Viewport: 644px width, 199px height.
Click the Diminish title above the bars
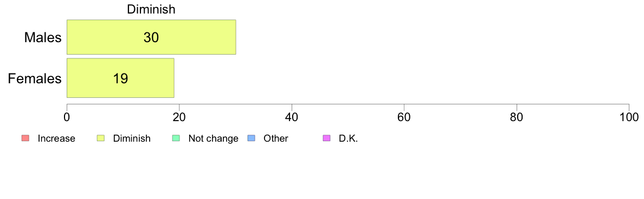pos(151,9)
